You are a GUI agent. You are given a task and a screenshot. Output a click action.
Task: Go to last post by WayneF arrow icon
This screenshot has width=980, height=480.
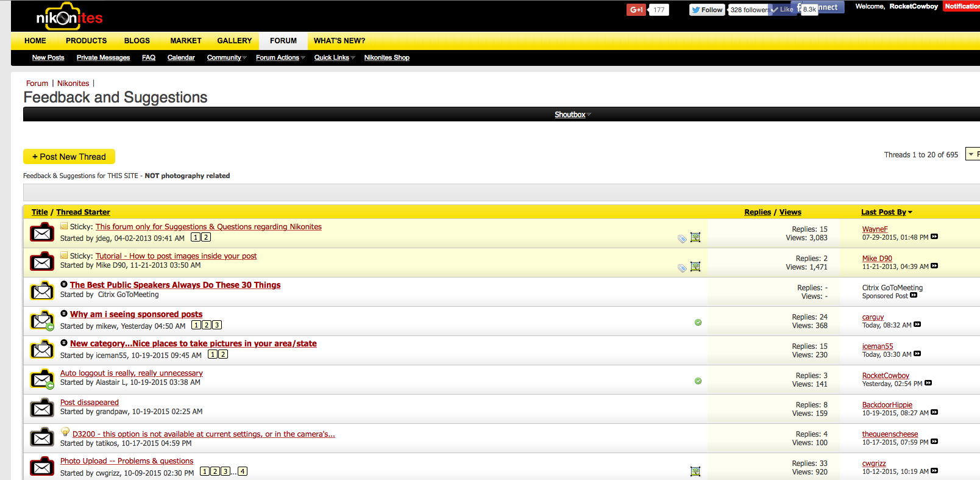(x=934, y=237)
